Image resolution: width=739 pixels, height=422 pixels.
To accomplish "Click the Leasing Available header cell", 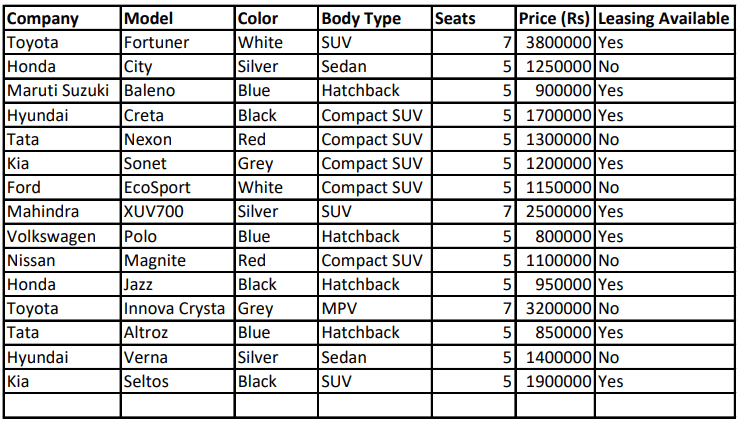I will (x=664, y=19).
